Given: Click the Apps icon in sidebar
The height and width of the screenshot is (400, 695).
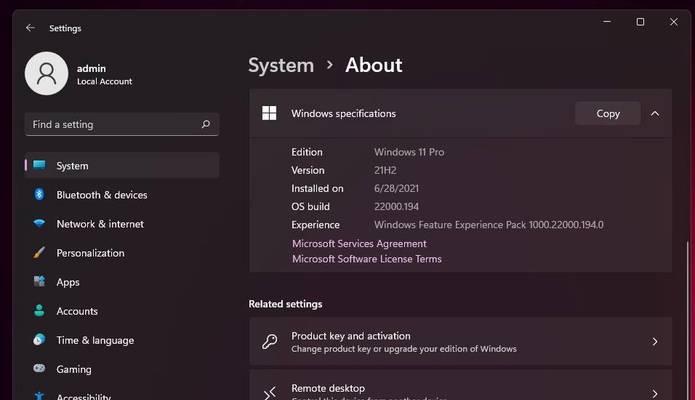Looking at the screenshot, I should pos(39,282).
